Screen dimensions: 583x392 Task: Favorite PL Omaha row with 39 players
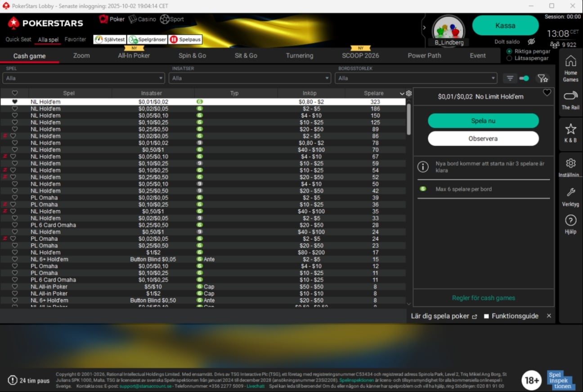pos(14,198)
